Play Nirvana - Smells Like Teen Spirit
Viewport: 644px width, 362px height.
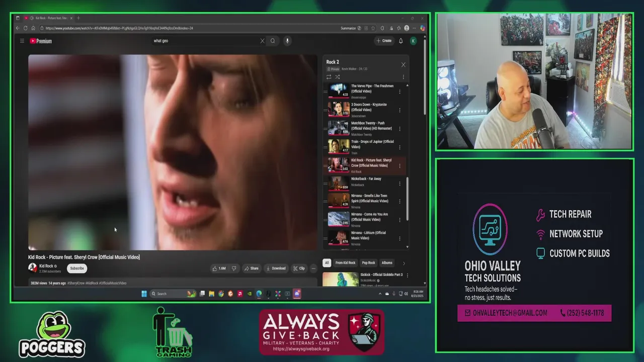coord(366,201)
